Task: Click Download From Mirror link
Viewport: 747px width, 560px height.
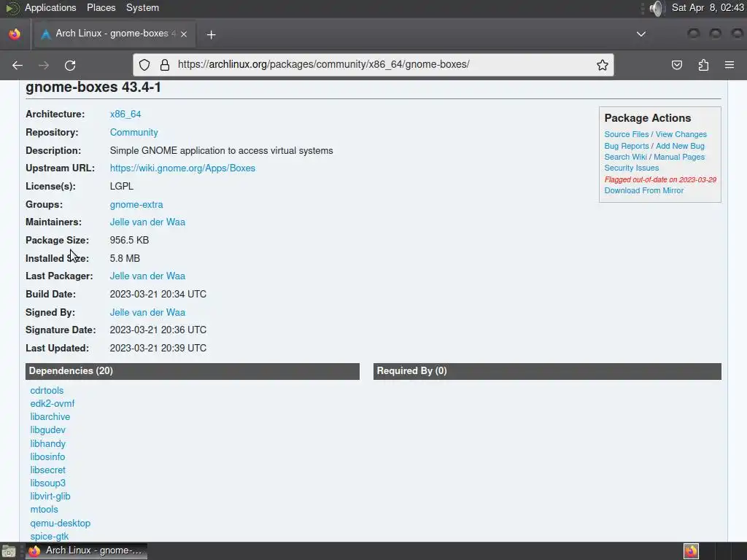Action: click(644, 190)
